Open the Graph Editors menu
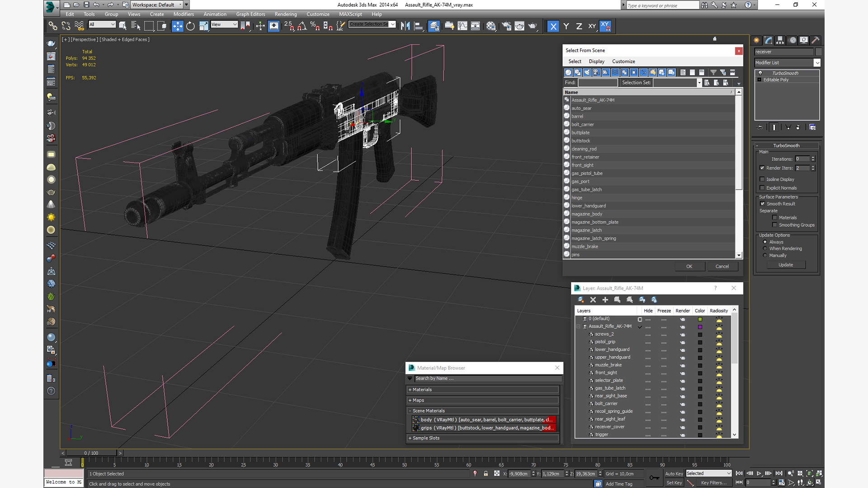The image size is (868, 488). (x=250, y=14)
